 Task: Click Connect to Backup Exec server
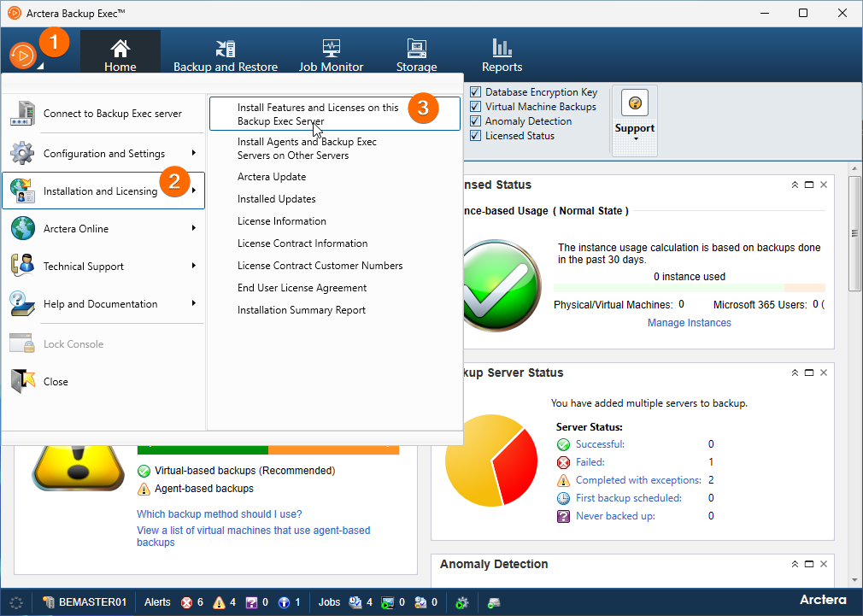point(103,114)
